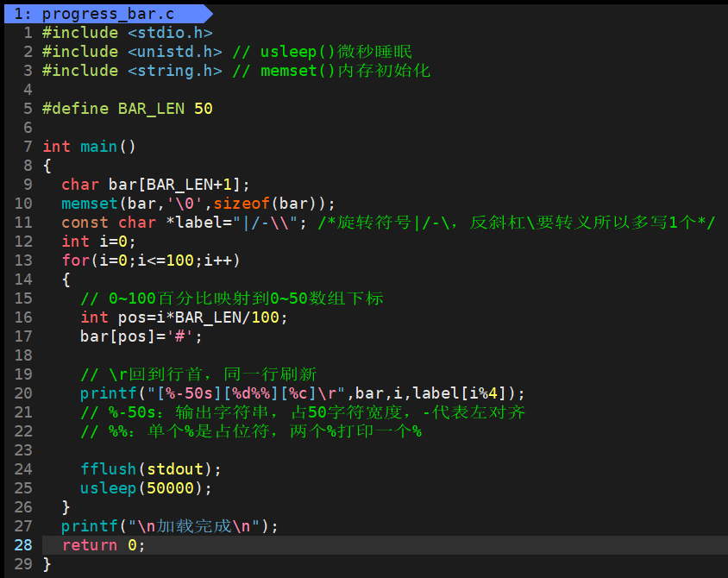
Task: Click the char bar[BAR_LEN+1] declaration
Action: point(155,185)
